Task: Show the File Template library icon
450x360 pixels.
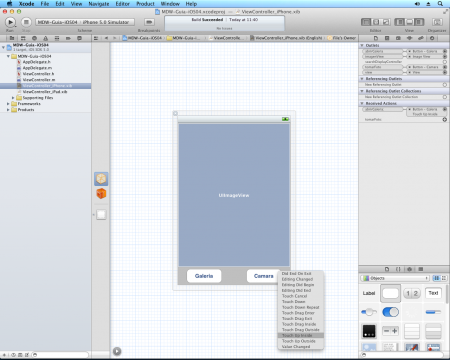Action: (387, 269)
